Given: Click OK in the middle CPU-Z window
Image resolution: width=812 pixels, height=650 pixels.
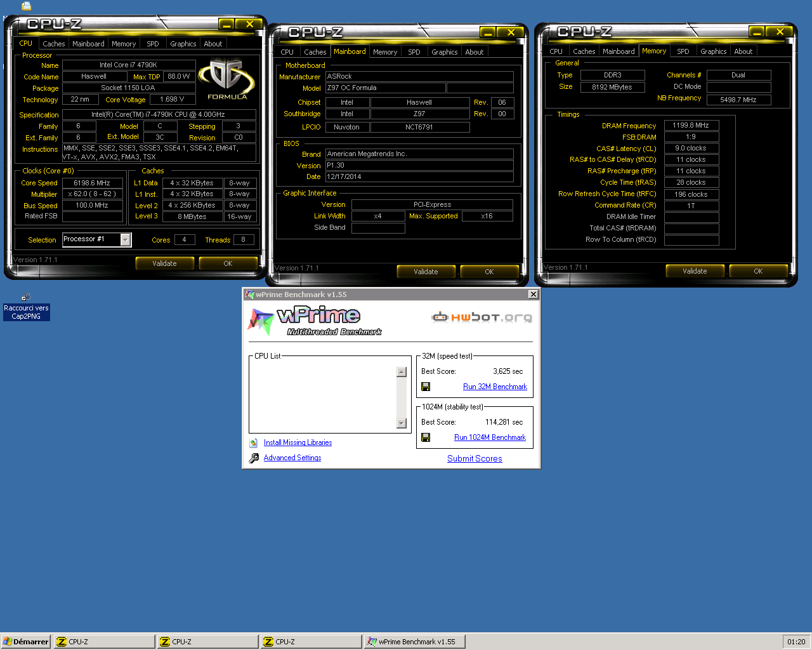Looking at the screenshot, I should click(490, 272).
